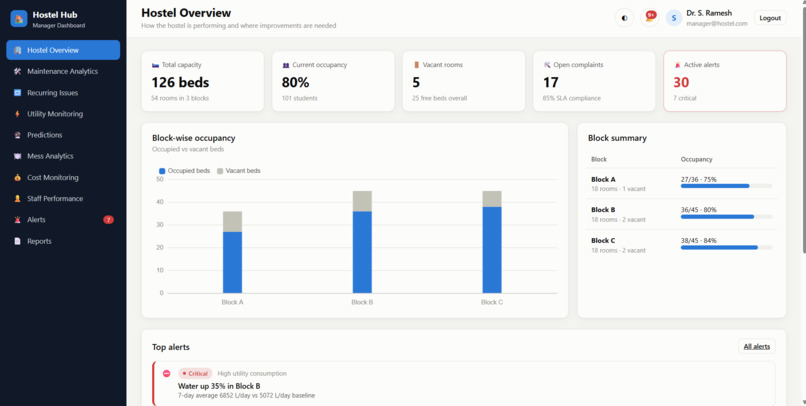Click the manager@hostel.com email text
This screenshot has height=406, width=806.
(x=717, y=24)
